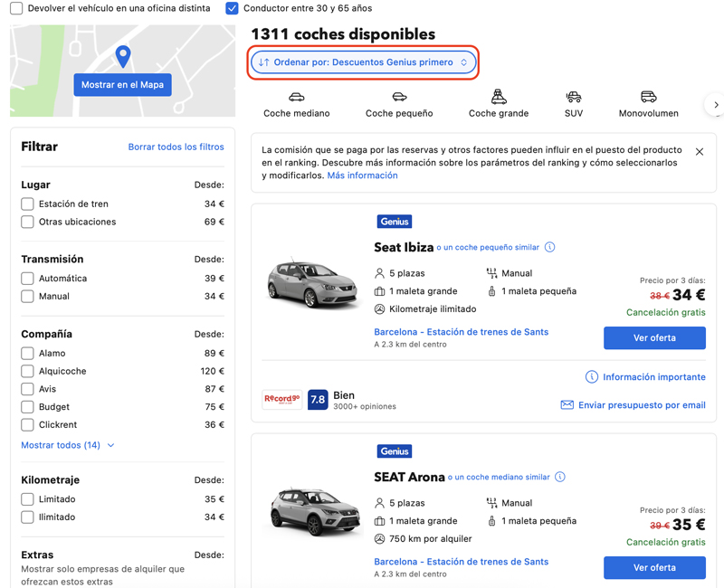Image resolution: width=724 pixels, height=588 pixels.
Task: Click the Información importante info icon
Action: (x=592, y=377)
